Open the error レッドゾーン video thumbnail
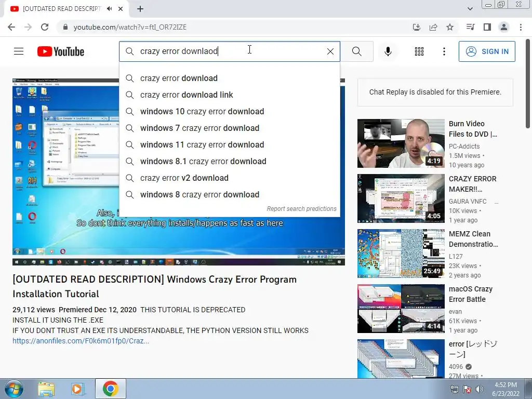This screenshot has width=532, height=399. click(x=401, y=358)
